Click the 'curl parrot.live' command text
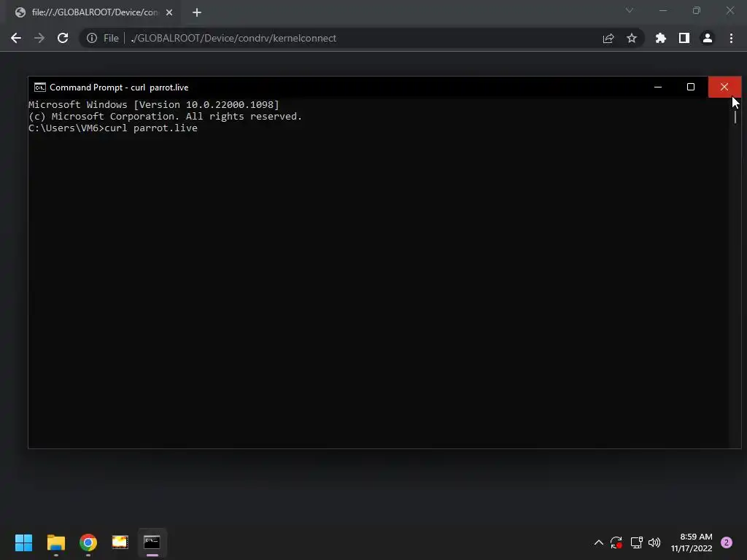 point(151,128)
